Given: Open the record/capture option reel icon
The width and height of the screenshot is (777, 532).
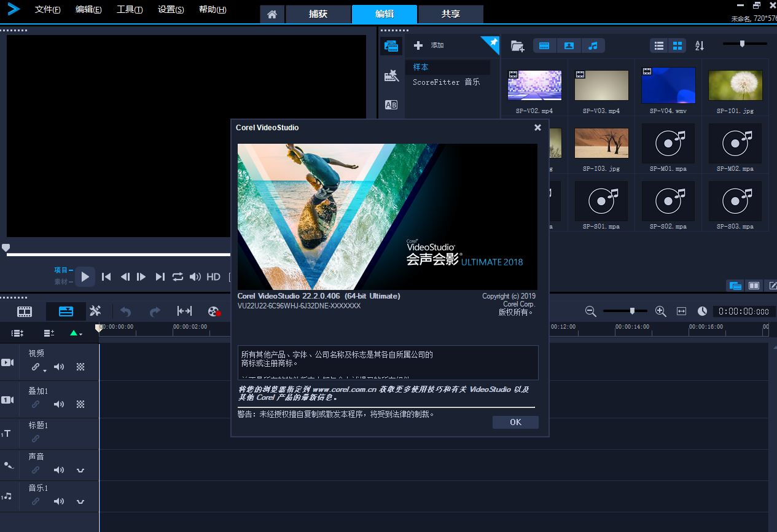Looking at the screenshot, I should (214, 311).
